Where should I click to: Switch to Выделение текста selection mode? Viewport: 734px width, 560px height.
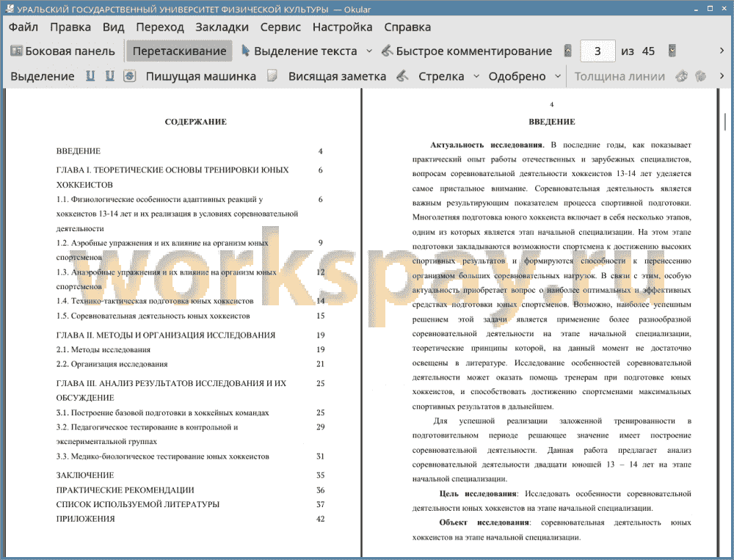click(299, 51)
